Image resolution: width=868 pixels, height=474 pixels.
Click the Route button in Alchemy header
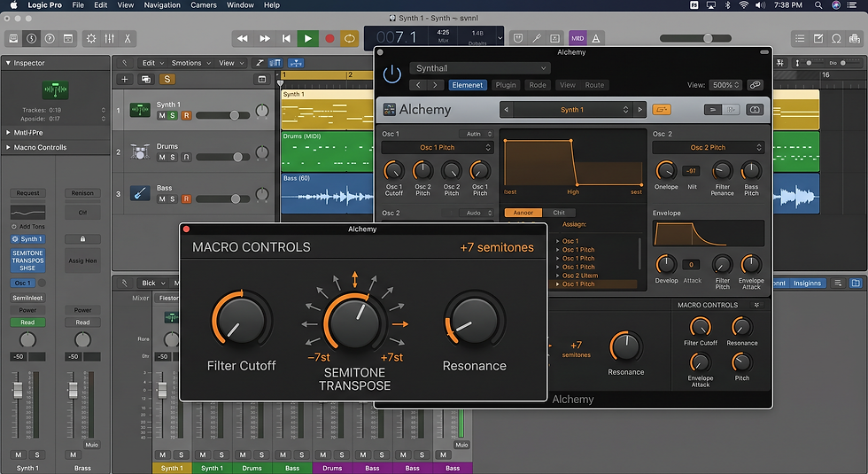click(x=594, y=85)
